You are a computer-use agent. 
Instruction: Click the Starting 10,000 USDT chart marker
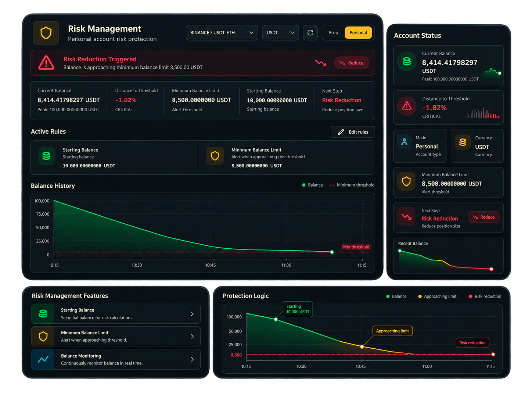pyautogui.click(x=276, y=319)
